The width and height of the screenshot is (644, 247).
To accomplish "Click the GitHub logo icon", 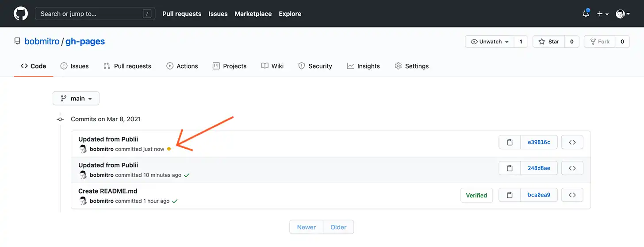I will (x=21, y=14).
